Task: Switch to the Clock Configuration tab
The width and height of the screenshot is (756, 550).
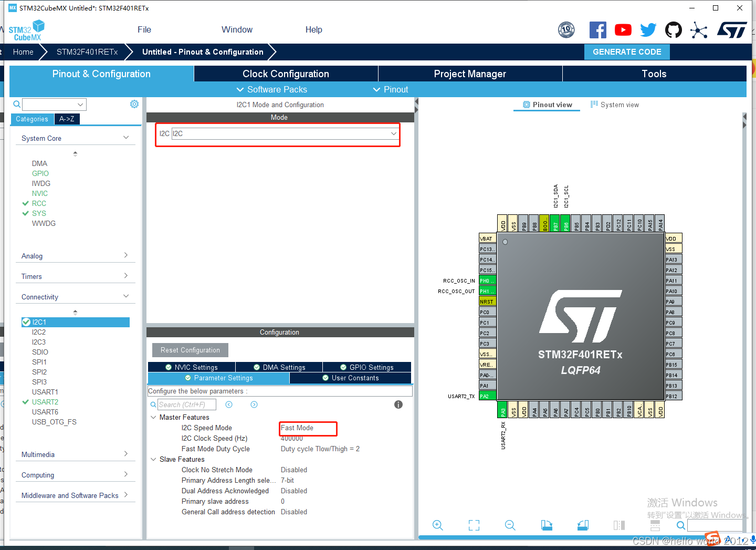Action: [x=286, y=74]
